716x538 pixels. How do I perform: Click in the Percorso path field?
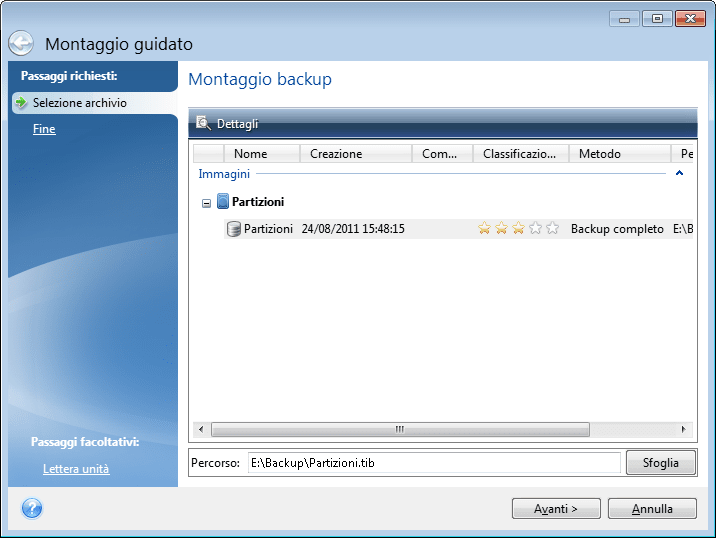(x=433, y=463)
